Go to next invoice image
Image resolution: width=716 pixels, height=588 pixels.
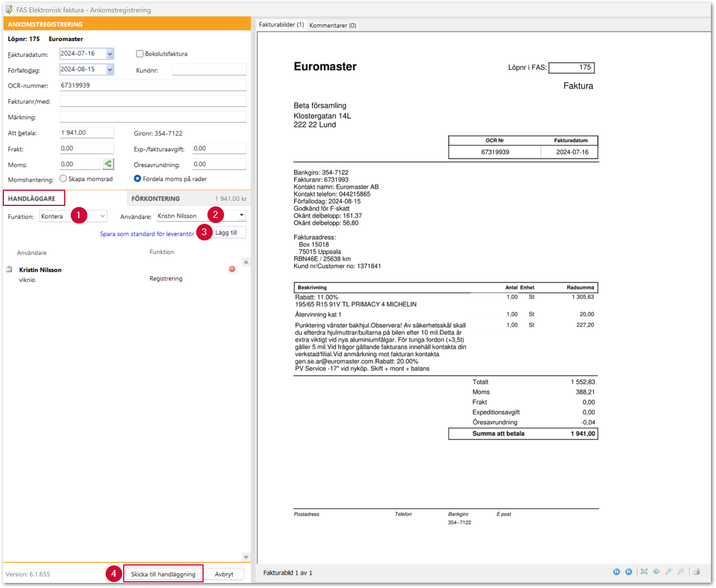click(629, 572)
